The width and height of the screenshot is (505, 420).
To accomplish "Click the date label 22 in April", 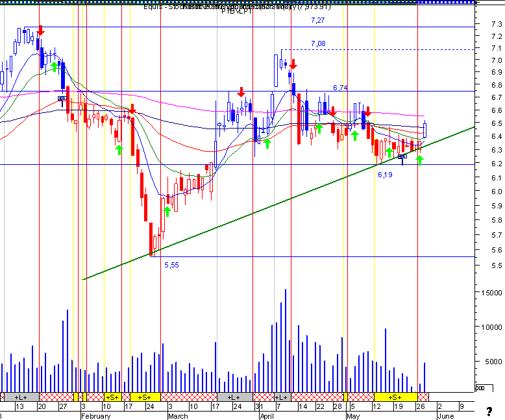I will 320,406.
